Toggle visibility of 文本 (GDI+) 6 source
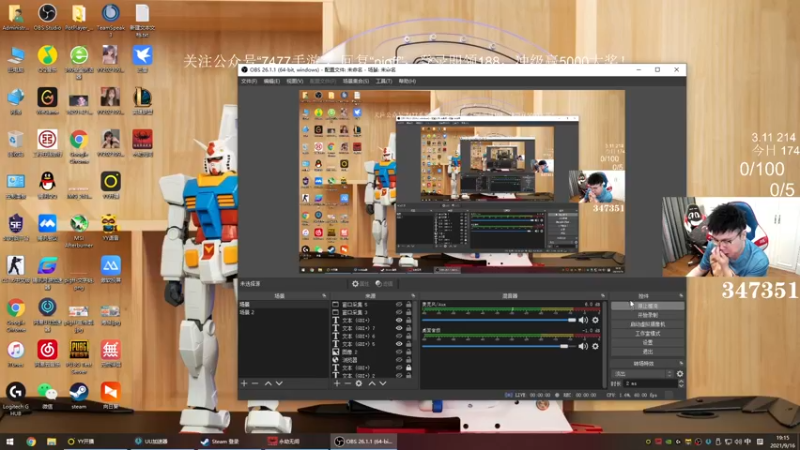The width and height of the screenshot is (800, 450). [399, 336]
